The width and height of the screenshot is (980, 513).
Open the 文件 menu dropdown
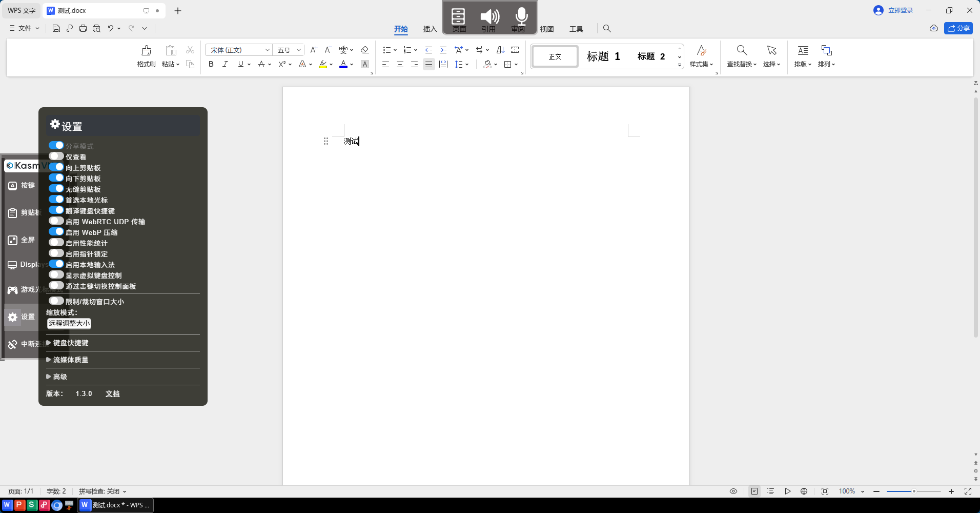pos(25,28)
